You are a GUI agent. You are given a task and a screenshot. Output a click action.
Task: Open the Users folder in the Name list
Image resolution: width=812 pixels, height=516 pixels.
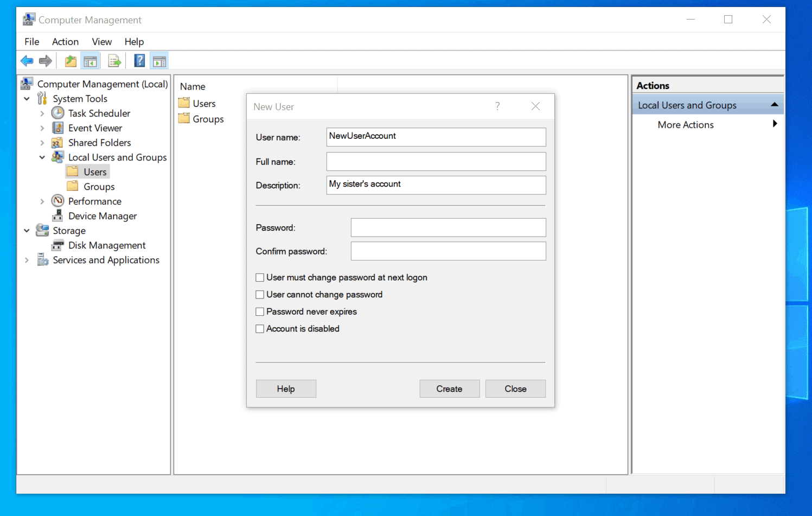point(204,103)
